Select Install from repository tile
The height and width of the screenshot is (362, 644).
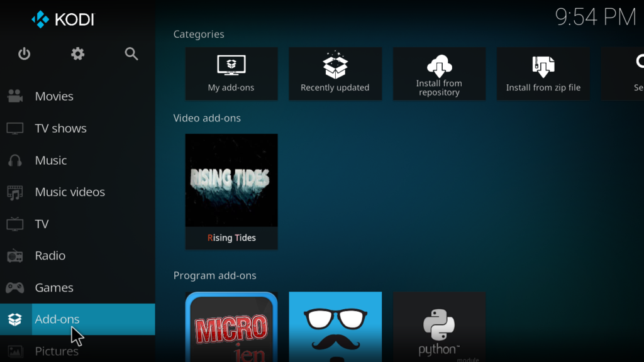(439, 74)
